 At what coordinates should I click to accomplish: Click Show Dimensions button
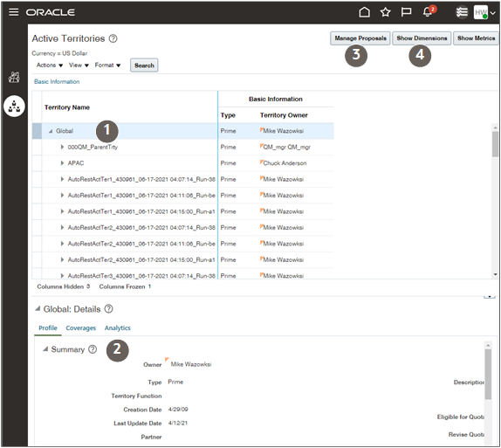pos(422,38)
